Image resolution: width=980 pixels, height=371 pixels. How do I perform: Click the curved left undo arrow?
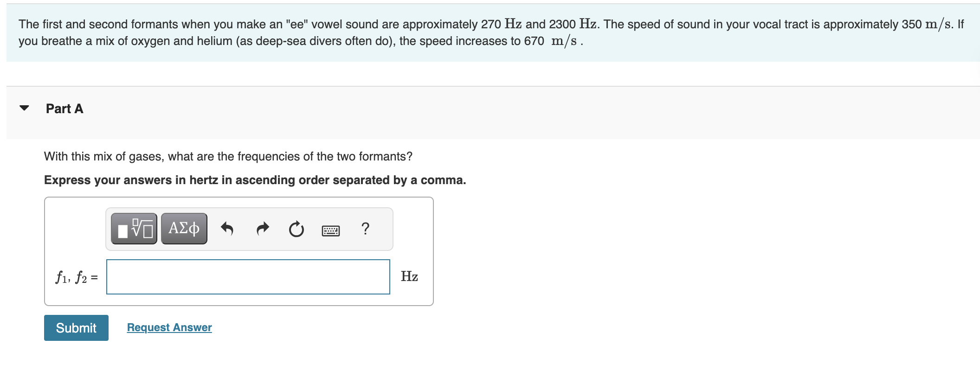(x=227, y=228)
